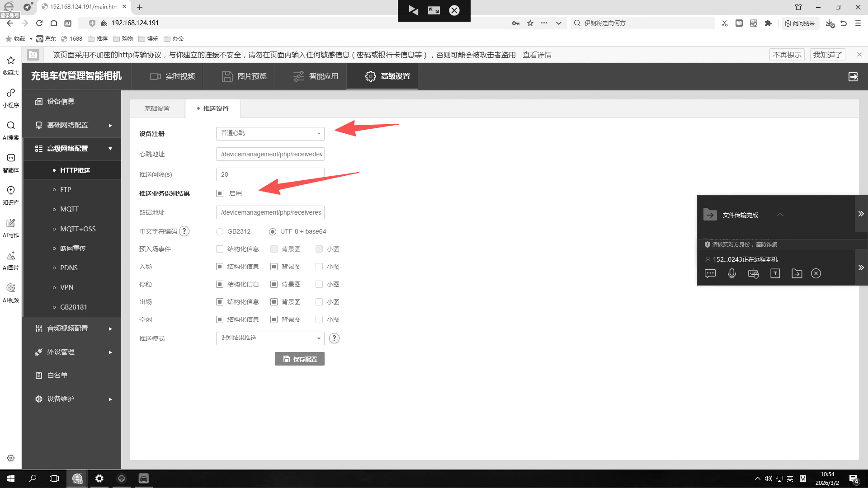Expand 音频视频配置 in the sidebar
Screen dimensions: 868x488
click(x=72, y=328)
